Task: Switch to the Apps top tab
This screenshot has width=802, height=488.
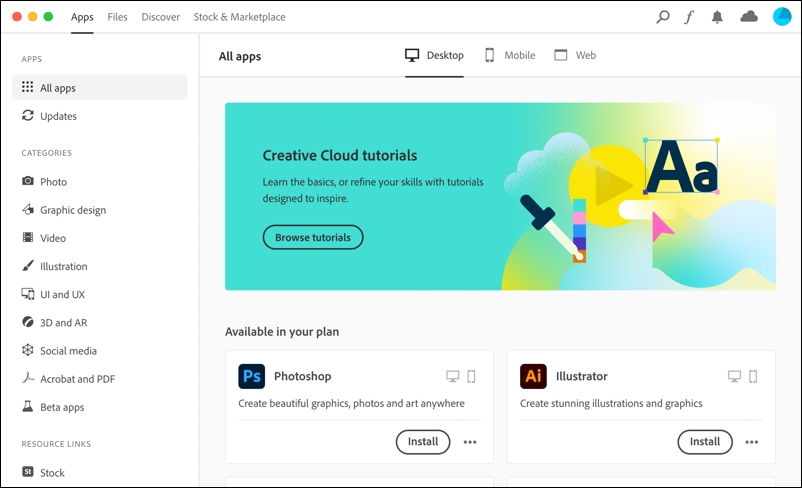Action: tap(82, 17)
